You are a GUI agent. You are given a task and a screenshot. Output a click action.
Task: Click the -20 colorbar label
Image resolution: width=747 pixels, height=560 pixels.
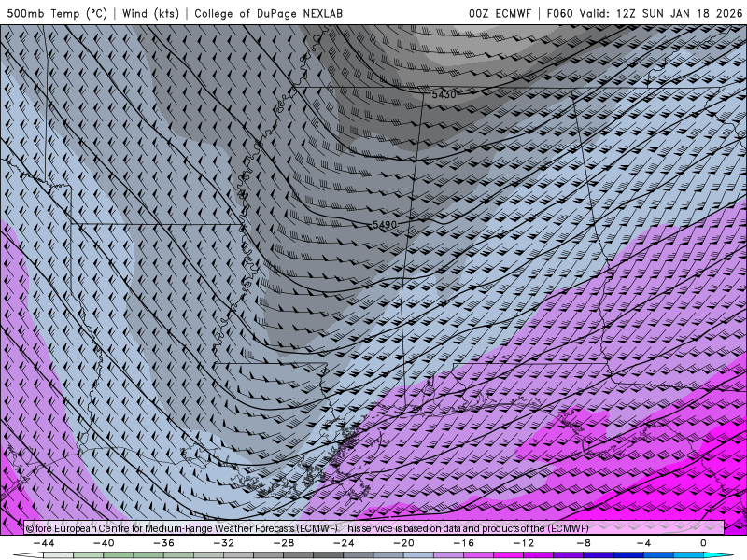point(403,543)
